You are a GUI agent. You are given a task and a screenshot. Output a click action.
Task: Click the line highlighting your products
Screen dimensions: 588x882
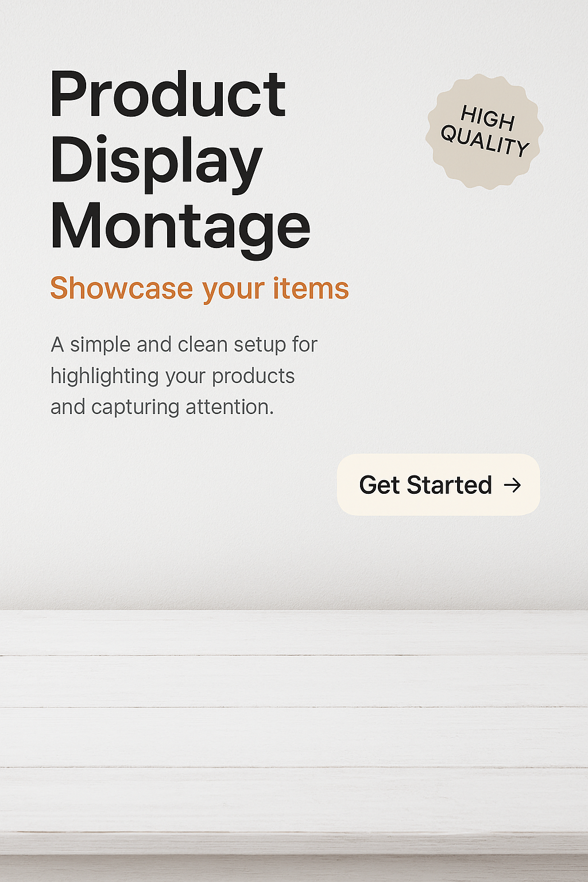pyautogui.click(x=172, y=376)
